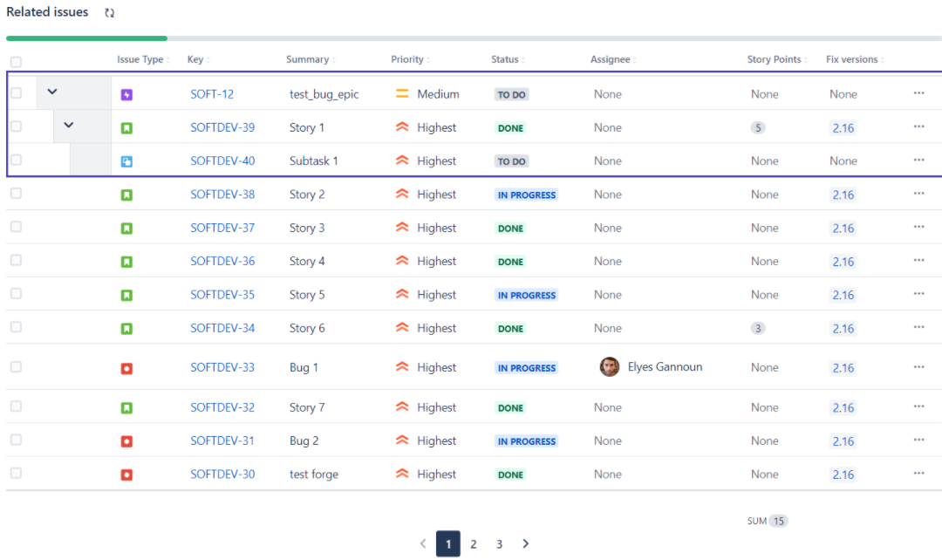
Task: Check the checkbox for the SOFTDEV-38 row
Action: [15, 194]
